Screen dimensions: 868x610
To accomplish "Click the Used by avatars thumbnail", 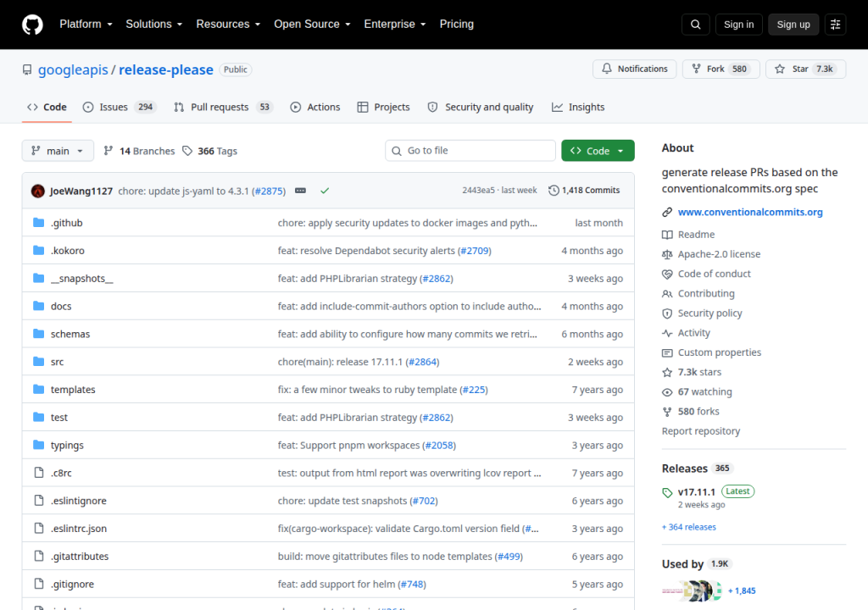I will (692, 591).
